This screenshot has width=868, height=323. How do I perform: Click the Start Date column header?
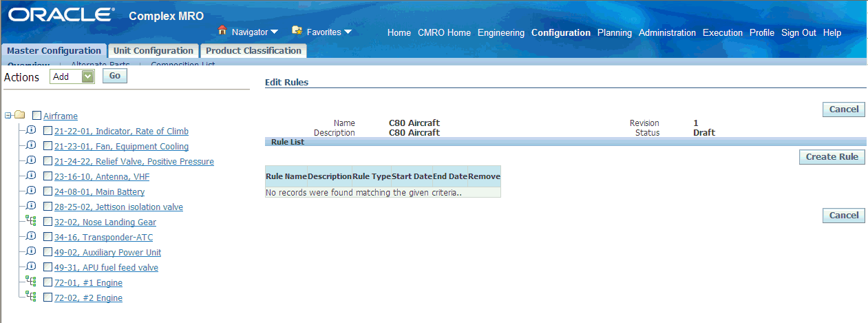[412, 176]
